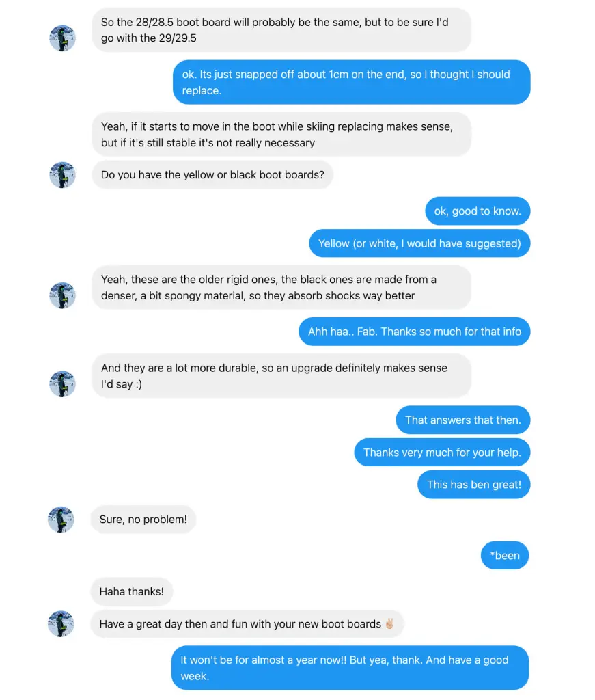Screen dimensions: 595x700
Task: Select the 'Do you have the yellow or black' bubble
Action: pos(212,175)
